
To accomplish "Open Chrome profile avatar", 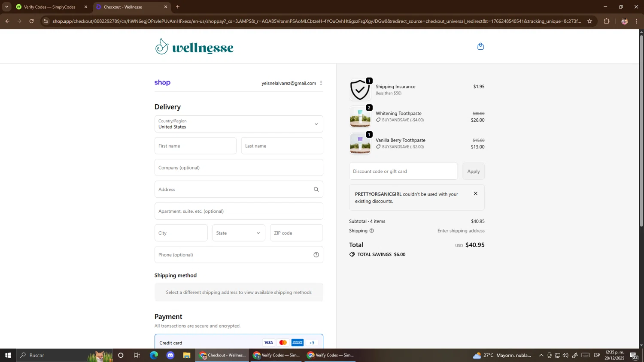I will click(624, 21).
